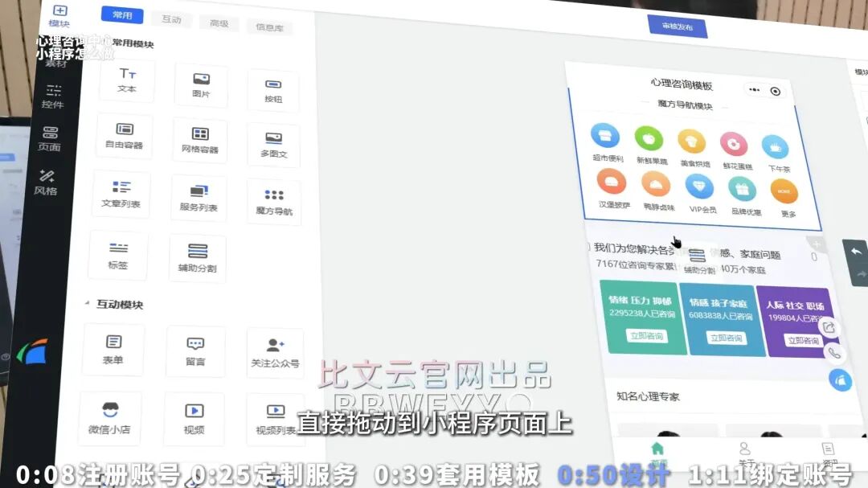Choose the 辅助分割 divider module
This screenshot has height=488, width=868.
[x=197, y=258]
